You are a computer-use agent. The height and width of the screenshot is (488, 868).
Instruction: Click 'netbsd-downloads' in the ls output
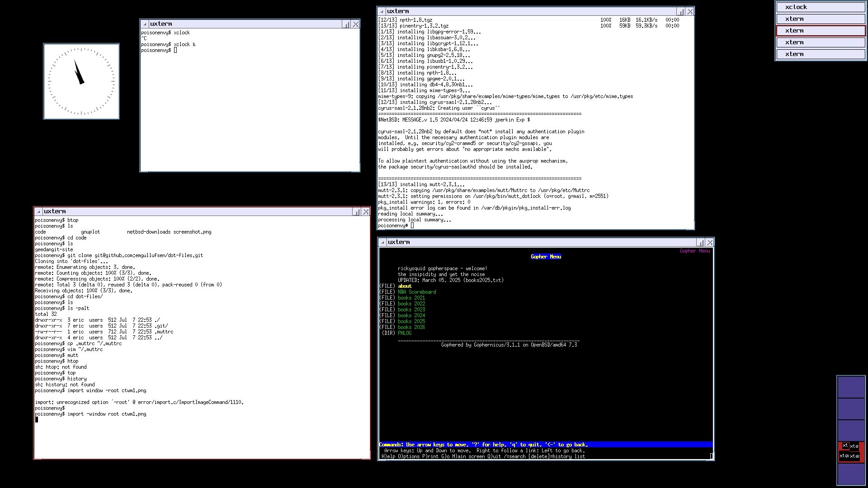coord(149,232)
